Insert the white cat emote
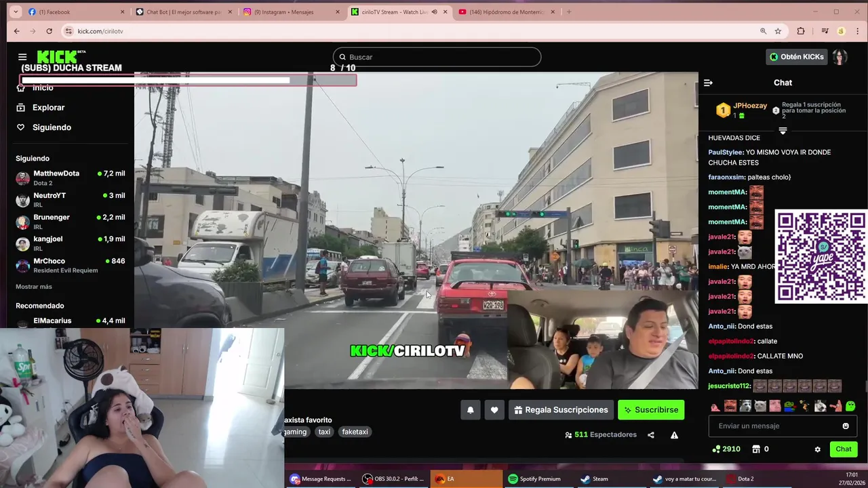This screenshot has width=868, height=488. coord(760,406)
